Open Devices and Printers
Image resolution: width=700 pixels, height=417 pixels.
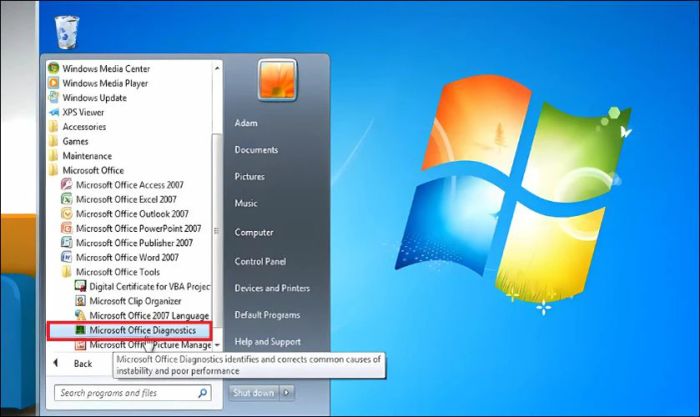click(x=272, y=288)
